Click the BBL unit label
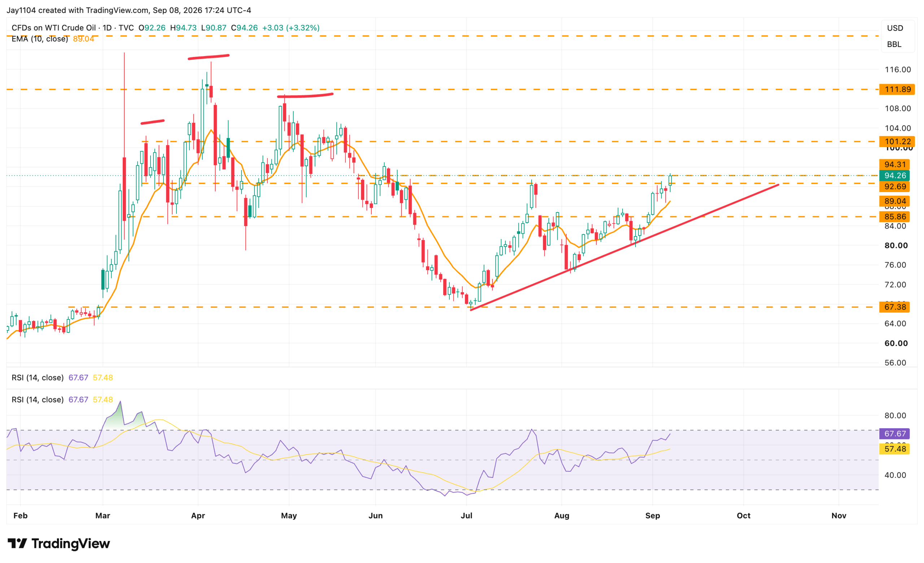The image size is (924, 563). pos(894,44)
